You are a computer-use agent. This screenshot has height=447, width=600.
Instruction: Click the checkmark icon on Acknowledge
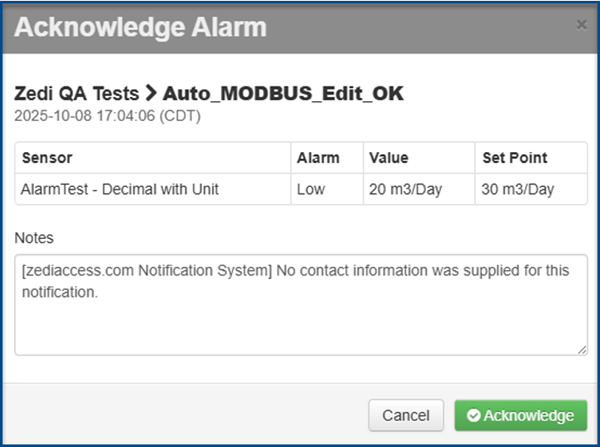(x=474, y=415)
